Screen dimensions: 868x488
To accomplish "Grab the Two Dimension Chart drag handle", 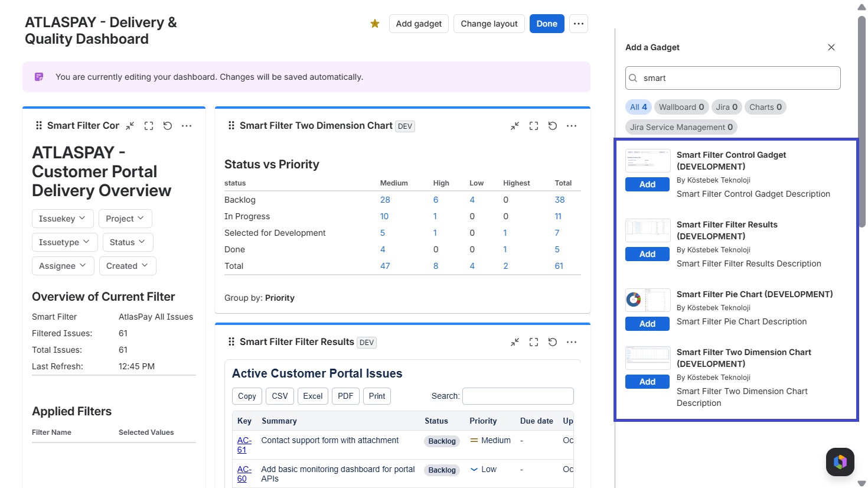I will click(231, 125).
